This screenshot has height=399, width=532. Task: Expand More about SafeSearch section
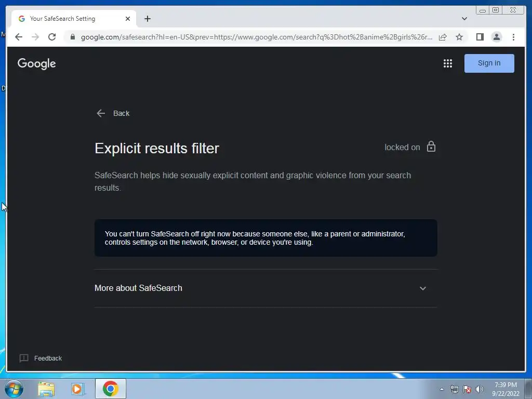point(265,288)
